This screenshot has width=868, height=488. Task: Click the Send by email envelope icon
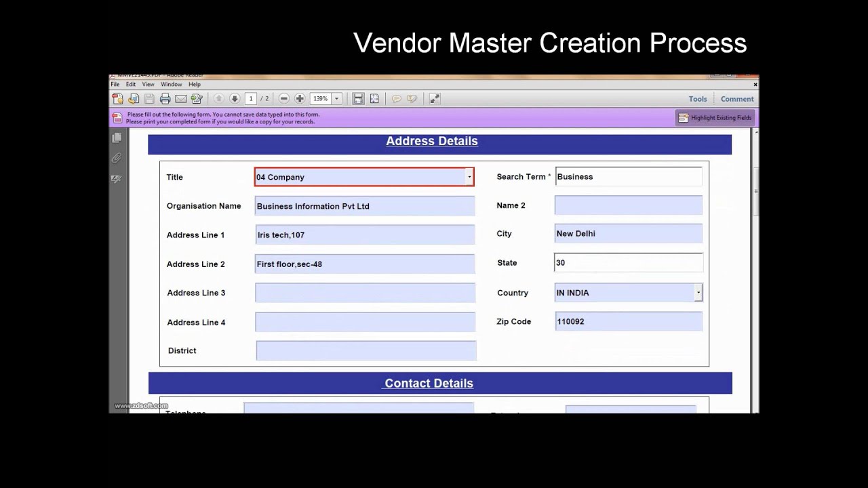181,99
